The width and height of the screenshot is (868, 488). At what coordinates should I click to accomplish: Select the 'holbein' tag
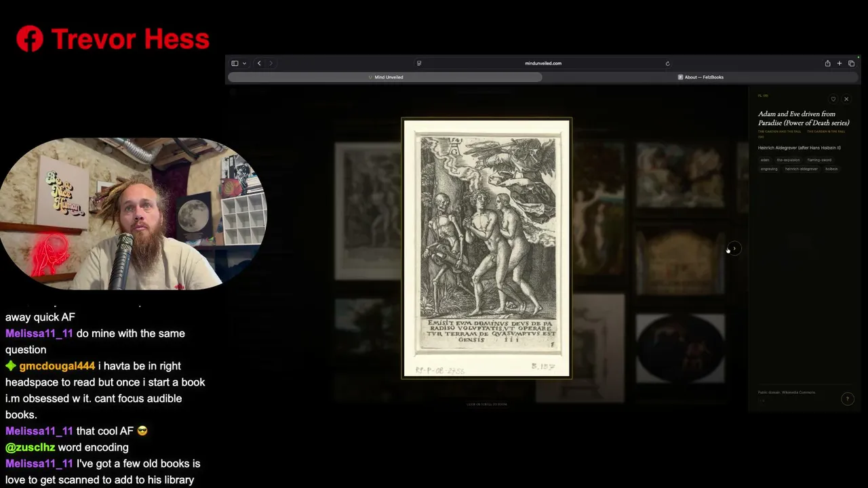point(831,169)
